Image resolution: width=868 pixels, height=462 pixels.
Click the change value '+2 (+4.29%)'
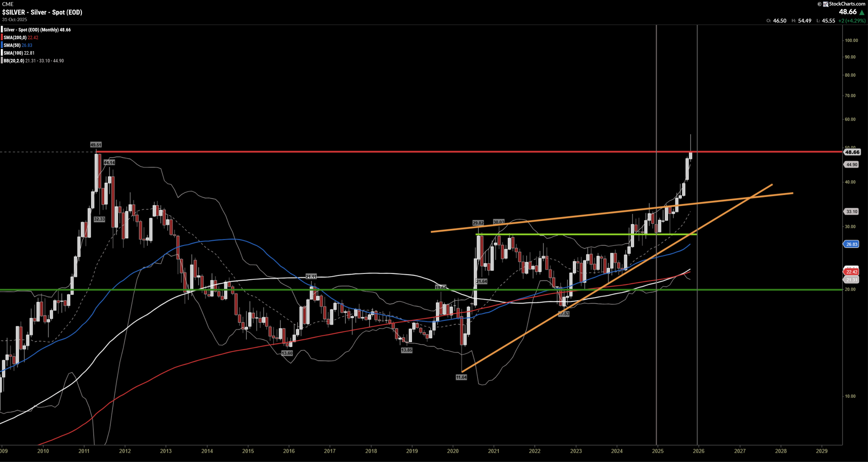(852, 21)
